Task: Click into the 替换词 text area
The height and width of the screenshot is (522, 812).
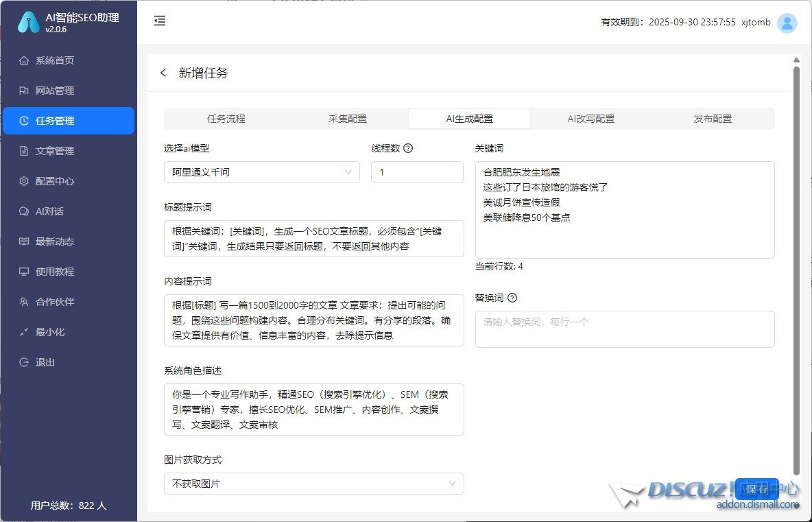Action: (624, 329)
